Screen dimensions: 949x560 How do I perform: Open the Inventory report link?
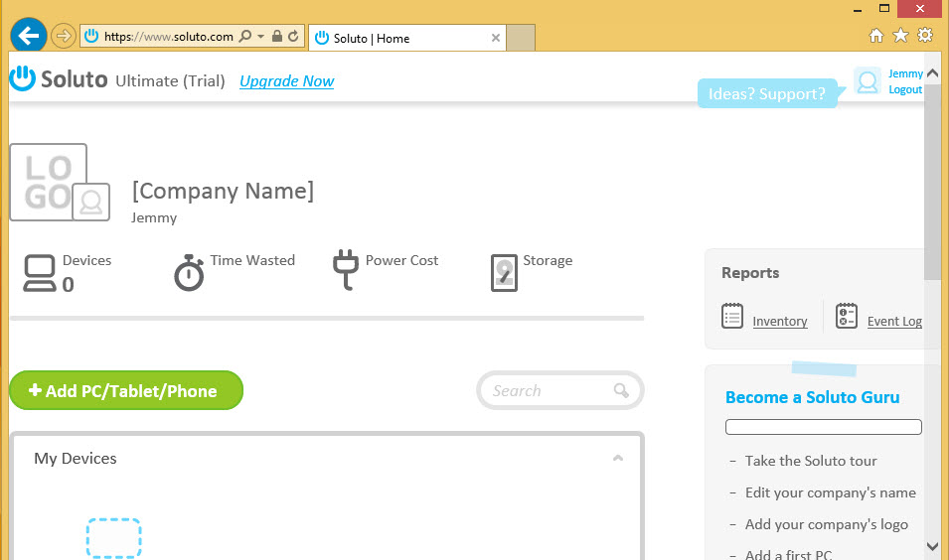pos(780,321)
